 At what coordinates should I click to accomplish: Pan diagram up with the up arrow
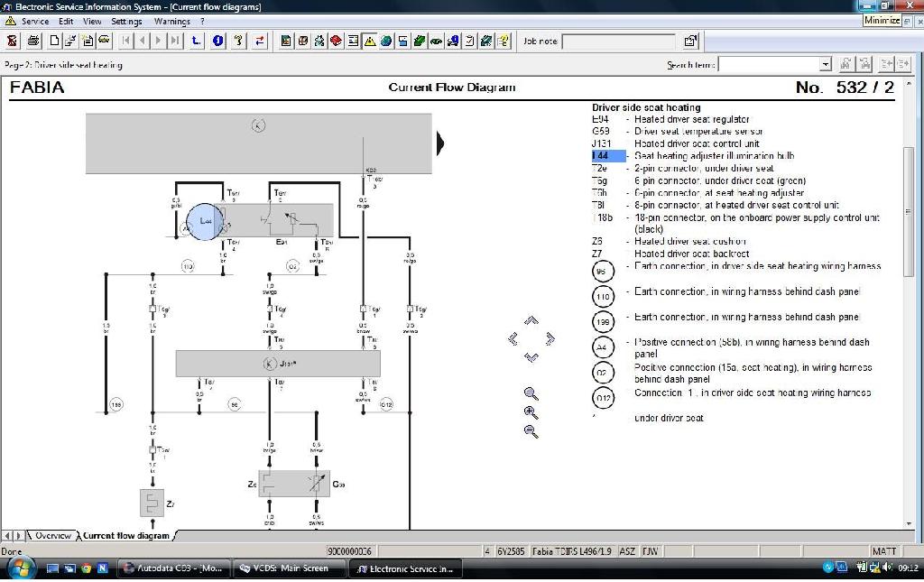(x=531, y=320)
